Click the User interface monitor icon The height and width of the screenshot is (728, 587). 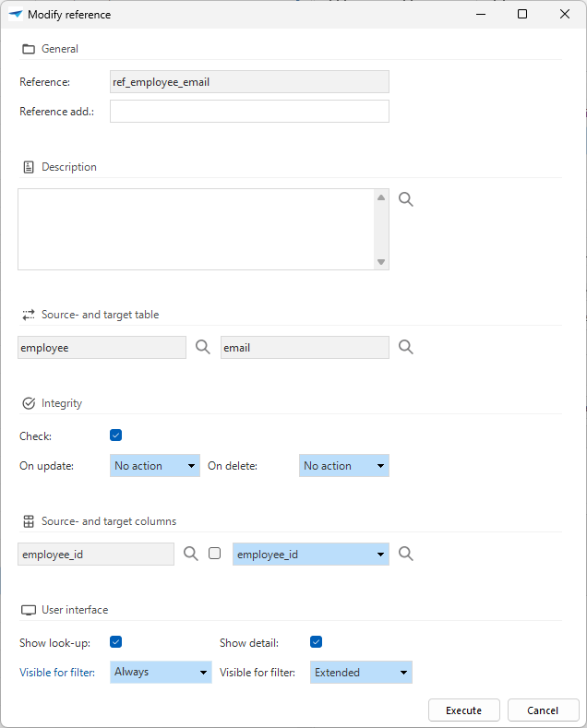coord(28,610)
